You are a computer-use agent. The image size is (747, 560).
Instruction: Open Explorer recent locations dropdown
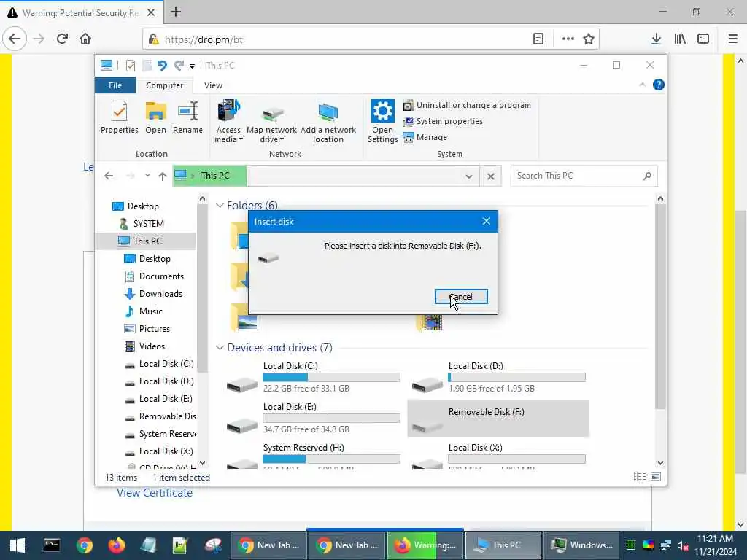(147, 176)
